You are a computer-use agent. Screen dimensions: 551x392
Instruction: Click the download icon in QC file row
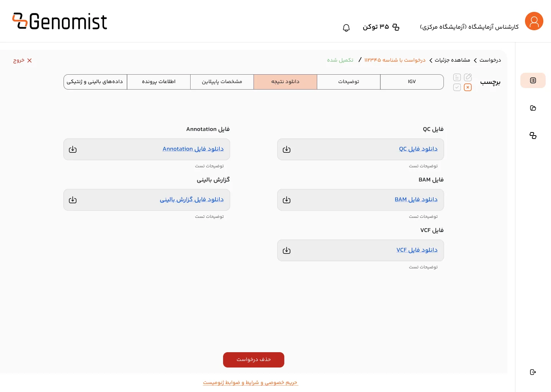(287, 150)
